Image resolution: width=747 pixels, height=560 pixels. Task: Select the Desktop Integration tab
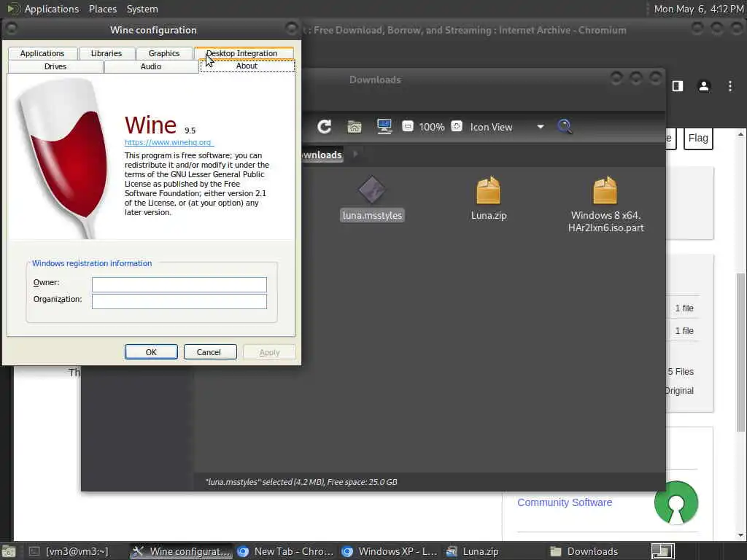(243, 52)
